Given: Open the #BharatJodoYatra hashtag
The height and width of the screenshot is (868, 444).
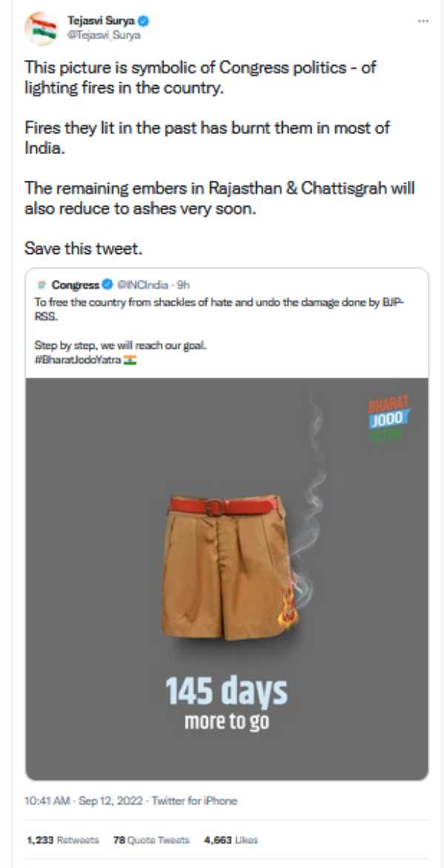Looking at the screenshot, I should click(78, 361).
